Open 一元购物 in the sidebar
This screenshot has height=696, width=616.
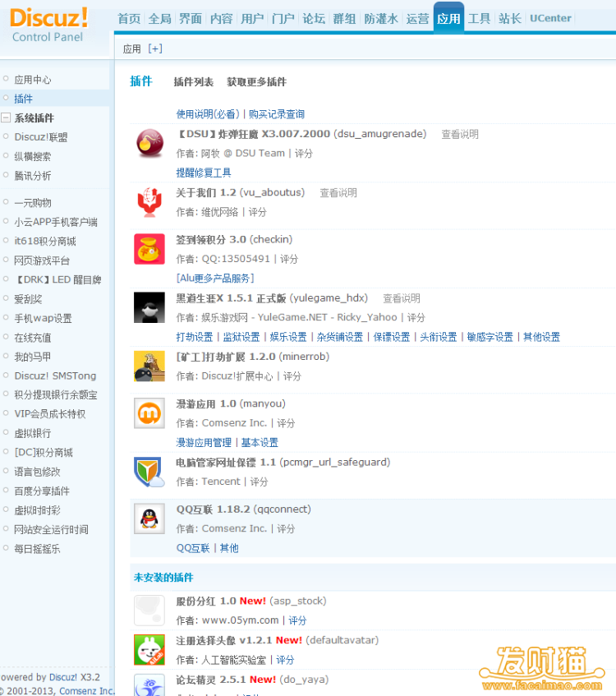pyautogui.click(x=32, y=203)
